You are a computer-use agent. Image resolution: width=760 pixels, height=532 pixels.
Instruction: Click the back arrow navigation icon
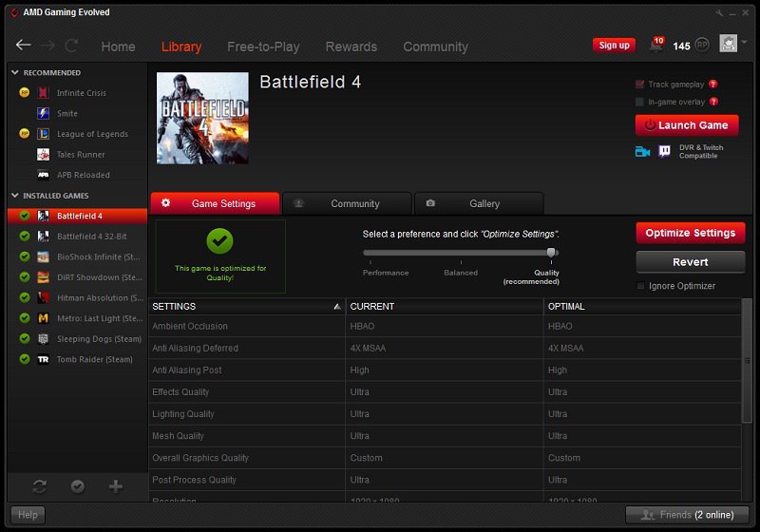click(x=24, y=46)
